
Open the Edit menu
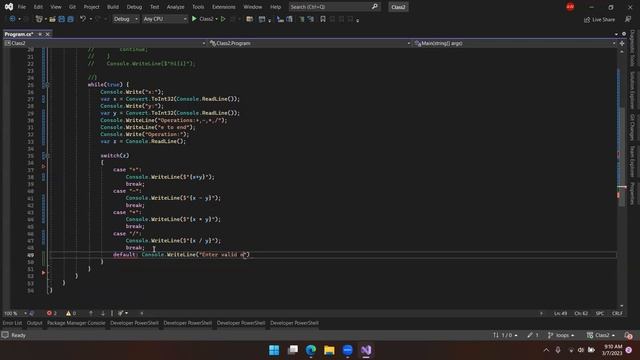tap(38, 7)
